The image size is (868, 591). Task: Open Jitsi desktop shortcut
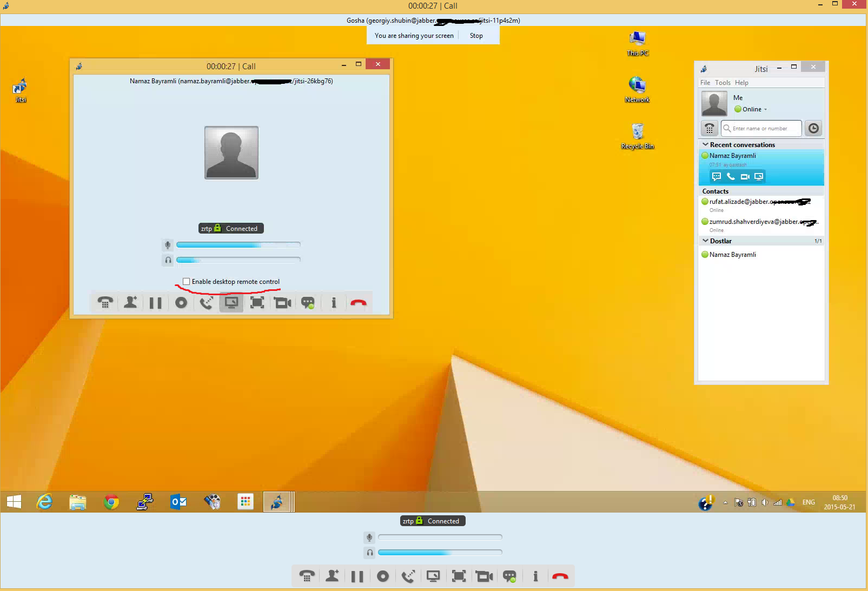pyautogui.click(x=21, y=90)
